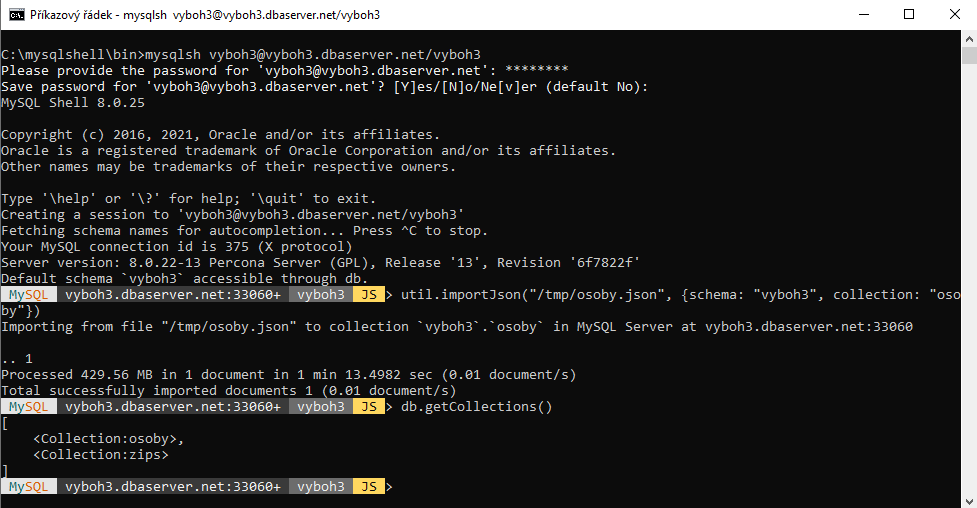Close the mysqlsh console window
The image size is (977, 508).
(954, 14)
